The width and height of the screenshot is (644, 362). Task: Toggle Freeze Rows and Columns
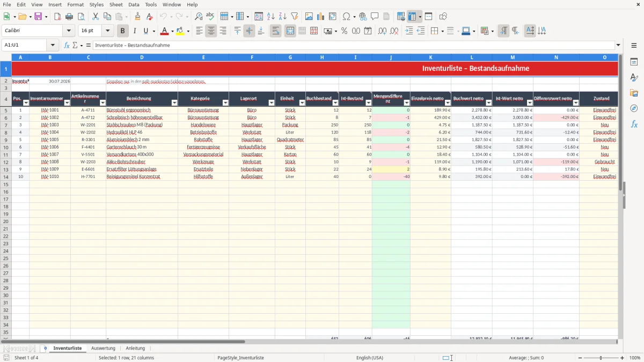(x=412, y=17)
